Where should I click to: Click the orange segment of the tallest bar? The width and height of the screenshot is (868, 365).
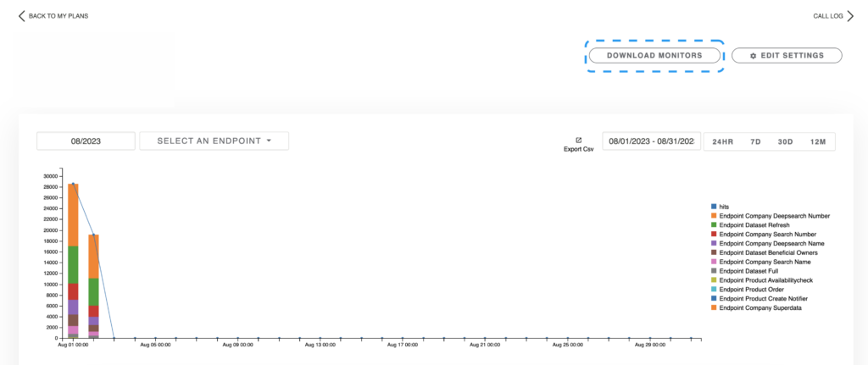[73, 214]
